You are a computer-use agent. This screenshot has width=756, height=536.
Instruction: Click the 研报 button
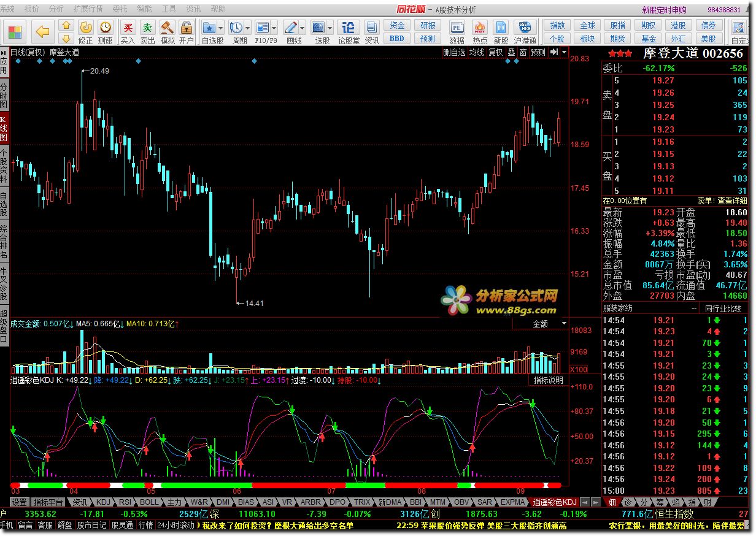(x=428, y=25)
